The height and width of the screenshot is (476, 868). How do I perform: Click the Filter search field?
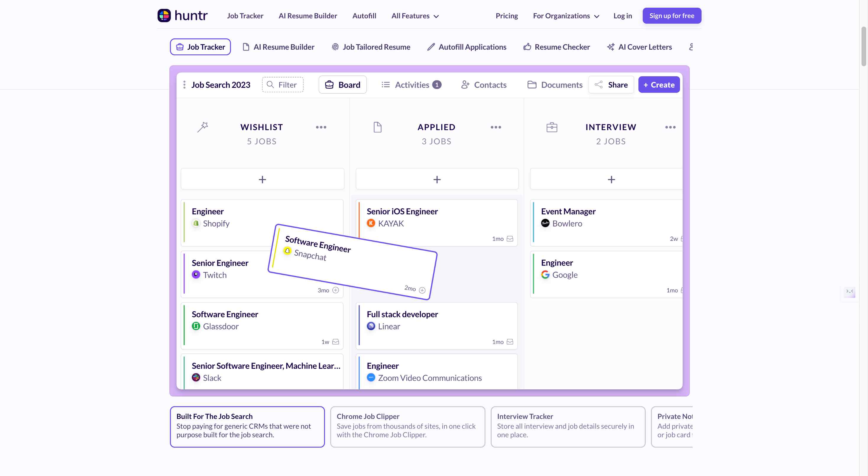point(282,85)
